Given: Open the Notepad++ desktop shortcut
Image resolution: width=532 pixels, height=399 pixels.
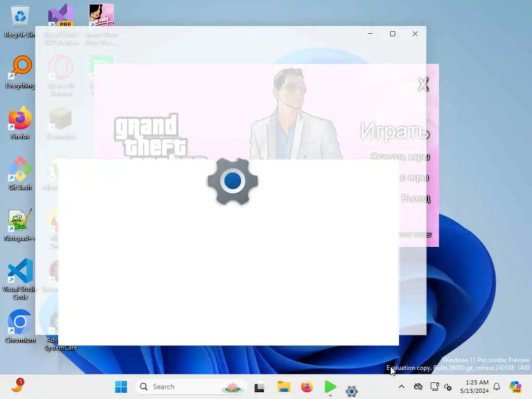Looking at the screenshot, I should pos(20,224).
